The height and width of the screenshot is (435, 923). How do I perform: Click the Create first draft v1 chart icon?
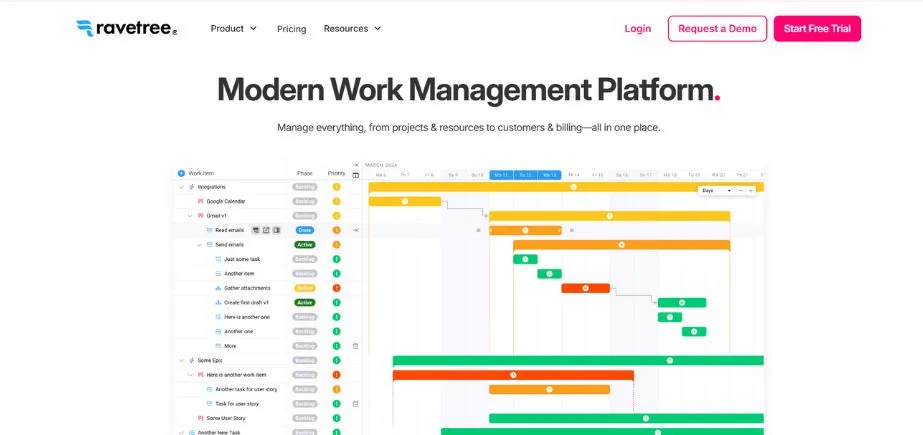pos(218,303)
